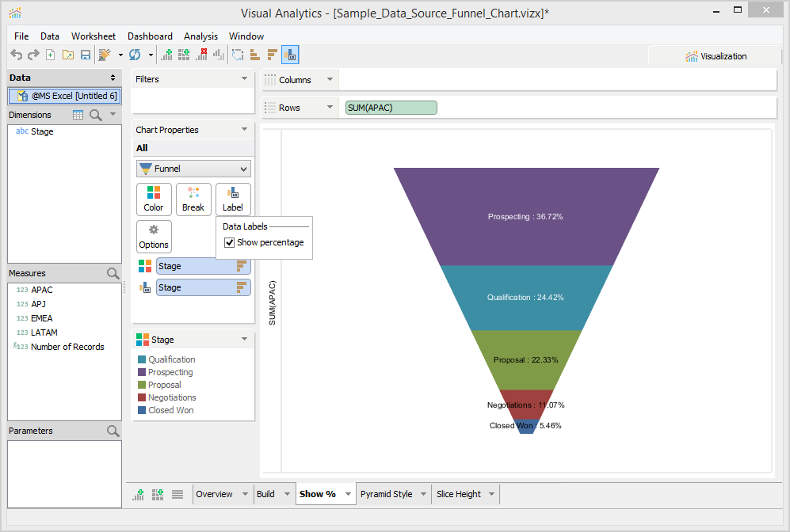
Task: Open the Columns shelf dropdown arrow
Action: click(330, 79)
